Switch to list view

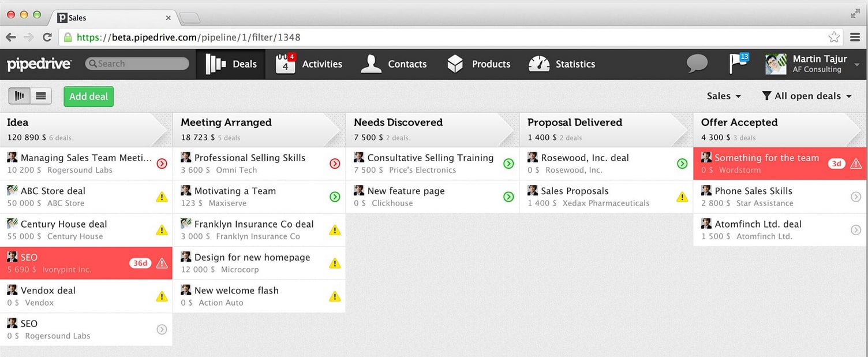pos(41,96)
